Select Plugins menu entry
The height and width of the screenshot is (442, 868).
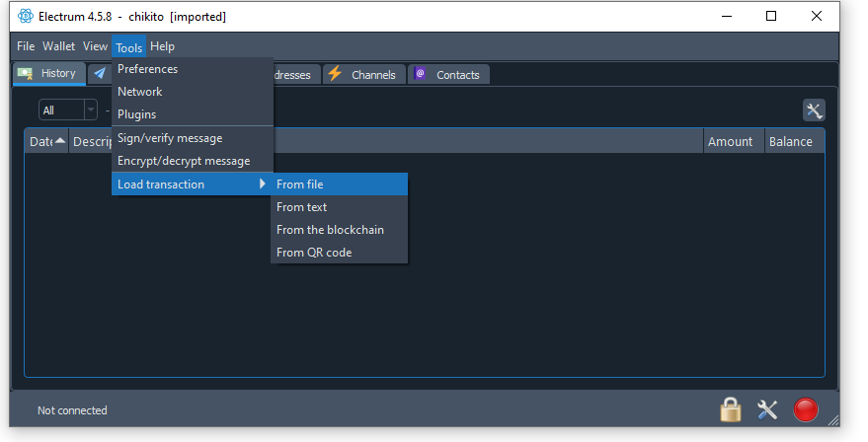click(x=193, y=114)
